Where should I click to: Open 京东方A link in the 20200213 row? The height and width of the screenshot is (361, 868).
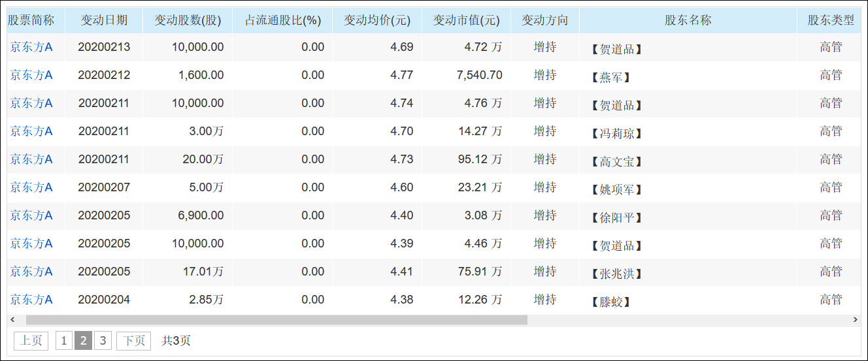tap(31, 47)
